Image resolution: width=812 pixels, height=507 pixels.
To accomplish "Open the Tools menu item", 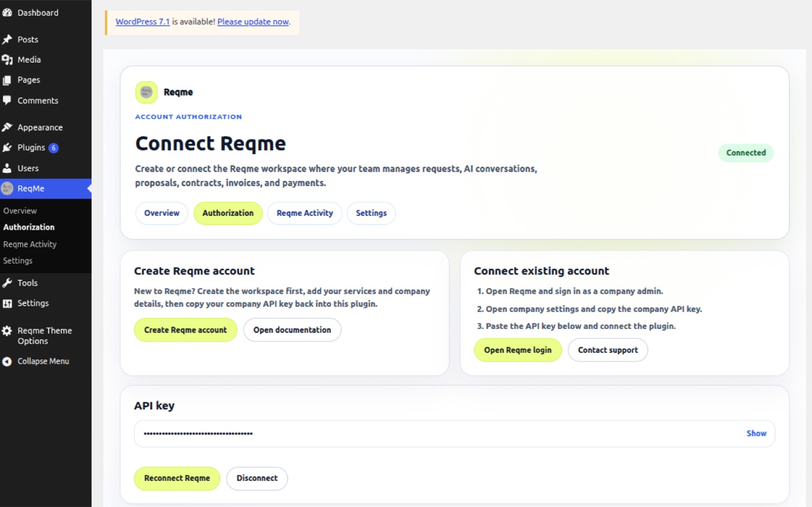I will [46, 283].
